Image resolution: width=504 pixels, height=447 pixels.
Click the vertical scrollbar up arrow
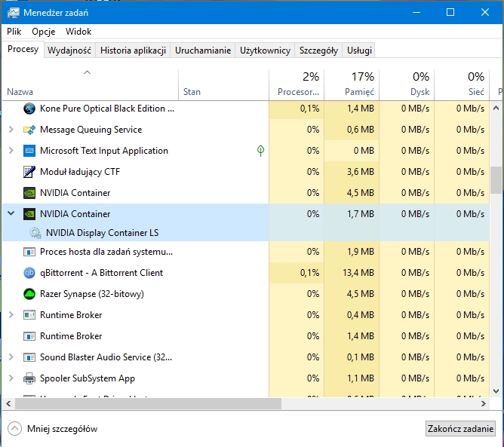[496, 108]
